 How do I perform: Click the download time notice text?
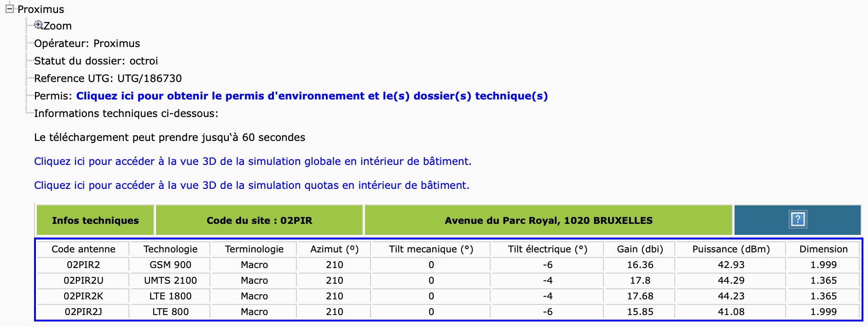170,137
